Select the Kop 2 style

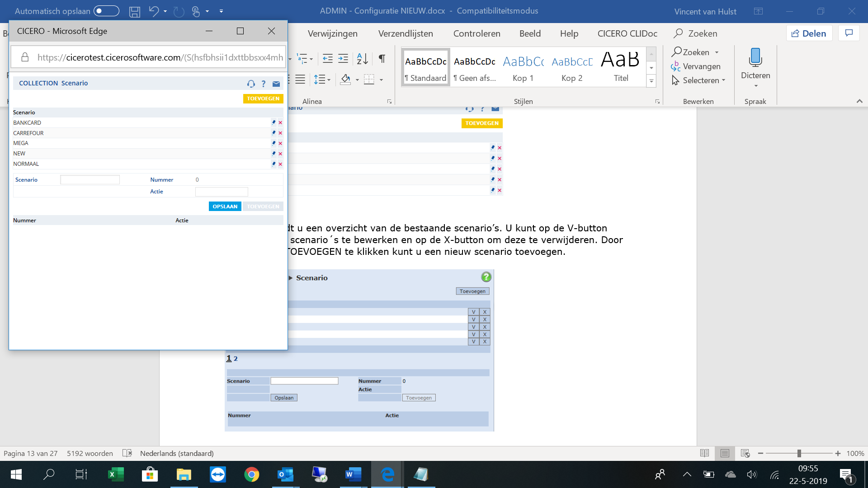coord(572,67)
